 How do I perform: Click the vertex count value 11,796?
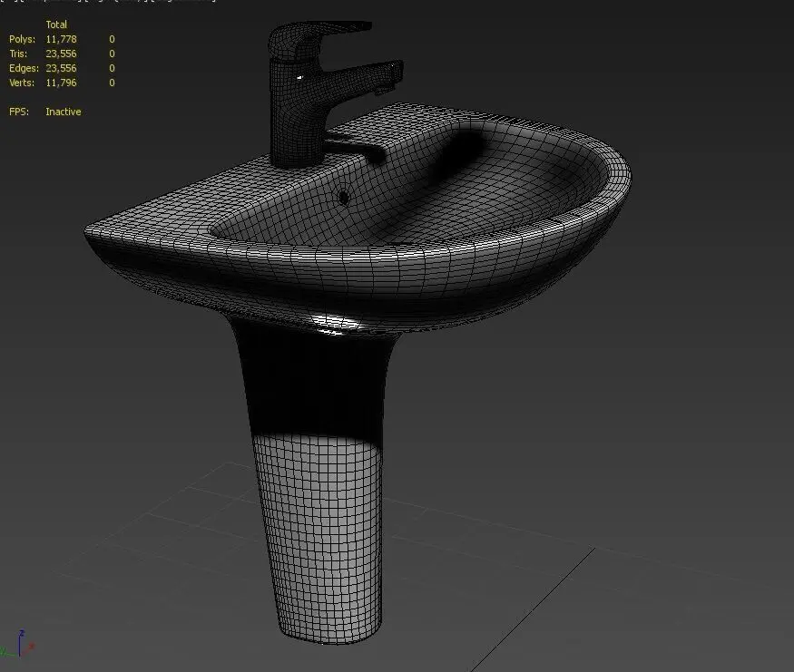[x=62, y=83]
